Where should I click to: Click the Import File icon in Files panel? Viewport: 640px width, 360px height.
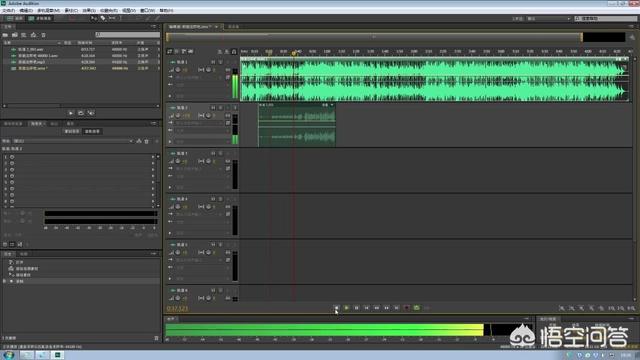(15, 35)
